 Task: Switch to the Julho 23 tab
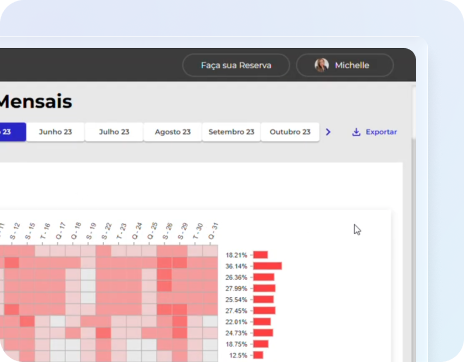click(x=114, y=132)
